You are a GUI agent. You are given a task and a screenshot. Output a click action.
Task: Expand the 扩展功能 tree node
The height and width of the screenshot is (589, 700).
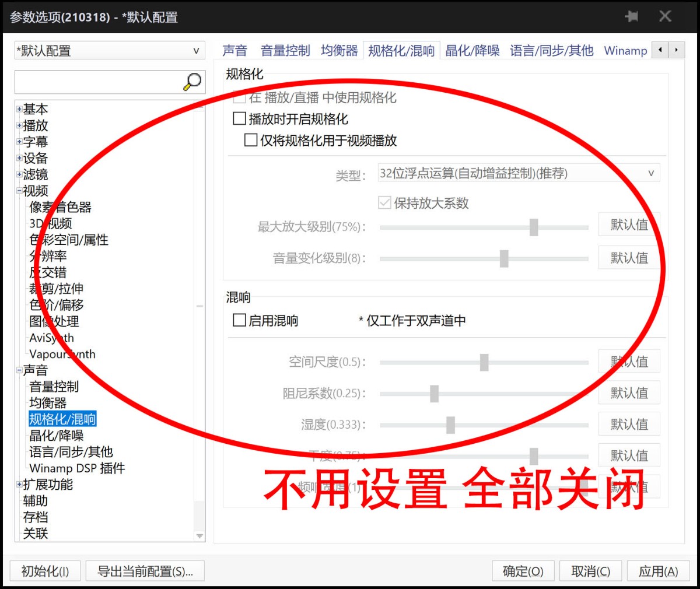19,485
